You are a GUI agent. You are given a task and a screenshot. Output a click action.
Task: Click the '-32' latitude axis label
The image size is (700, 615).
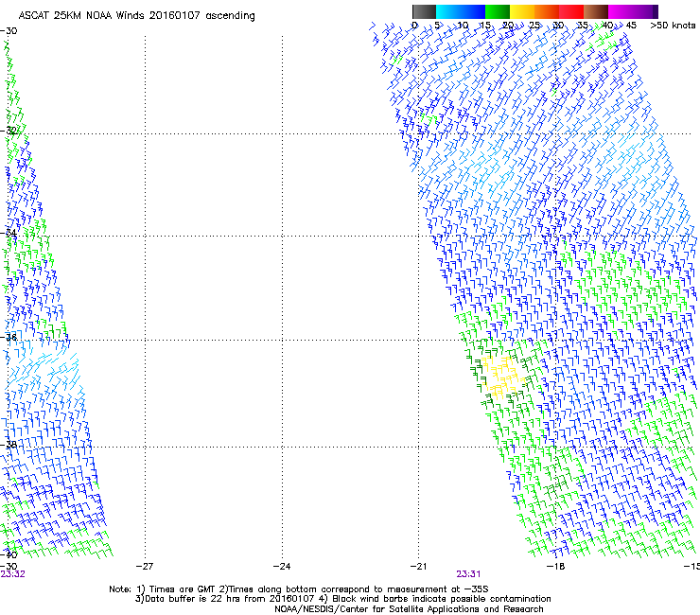[x=9, y=131]
